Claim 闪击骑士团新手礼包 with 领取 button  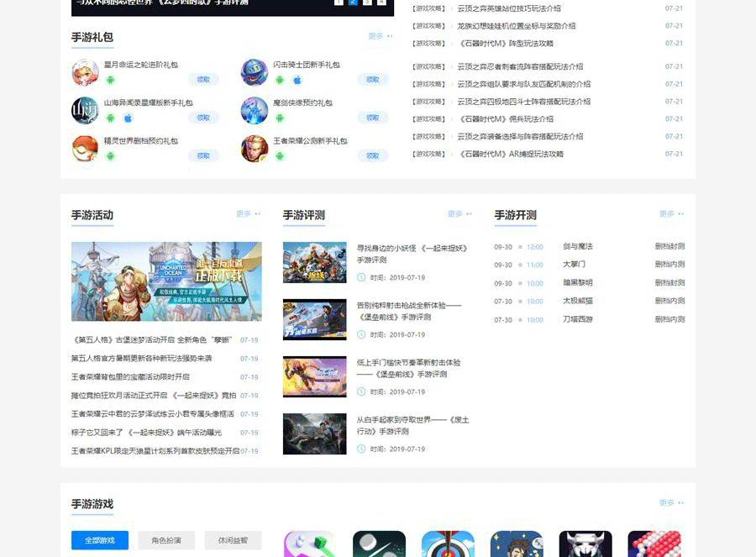[373, 80]
